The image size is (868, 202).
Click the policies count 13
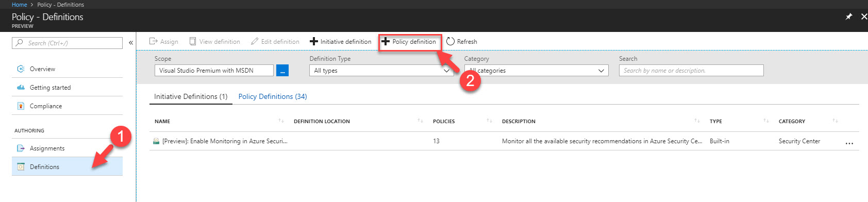(436, 141)
